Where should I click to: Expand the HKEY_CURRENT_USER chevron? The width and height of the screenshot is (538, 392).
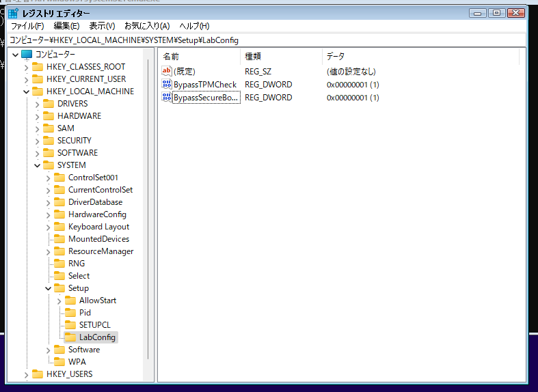click(x=27, y=80)
